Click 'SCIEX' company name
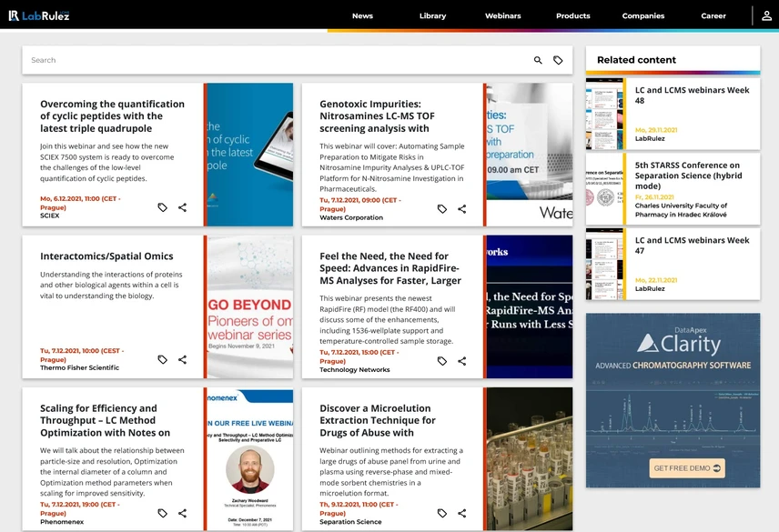779x532 pixels. tap(50, 216)
